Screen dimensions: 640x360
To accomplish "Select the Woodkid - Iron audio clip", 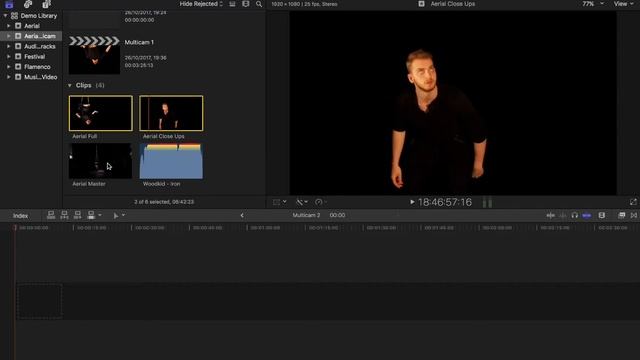I will 171,161.
